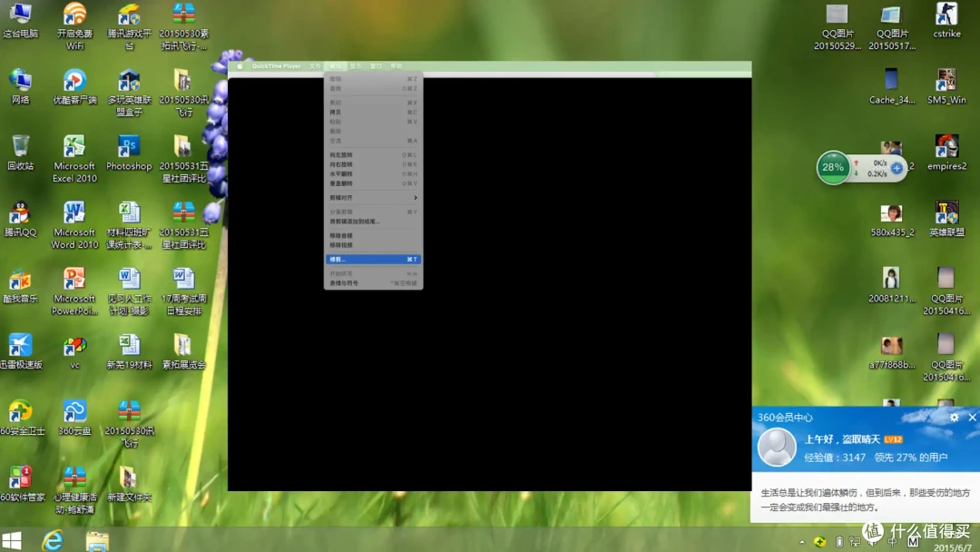Select 水平翻转 menu entry
This screenshot has height=552, width=980.
pos(373,173)
